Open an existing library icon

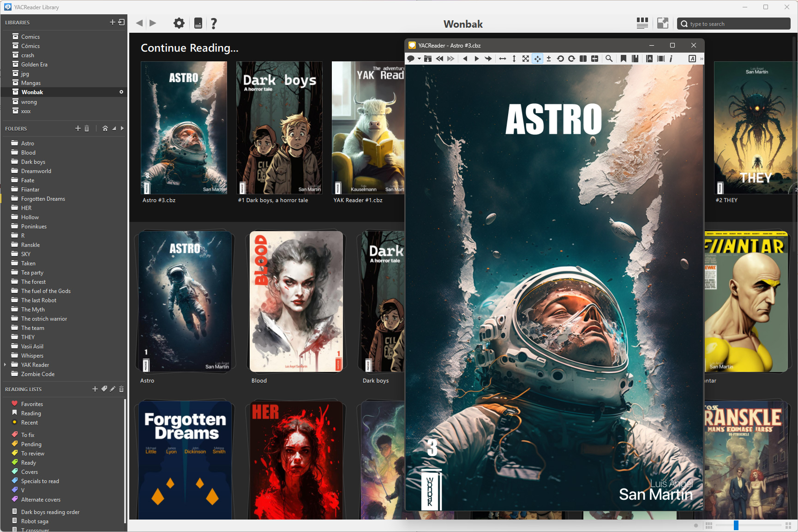pyautogui.click(x=121, y=22)
